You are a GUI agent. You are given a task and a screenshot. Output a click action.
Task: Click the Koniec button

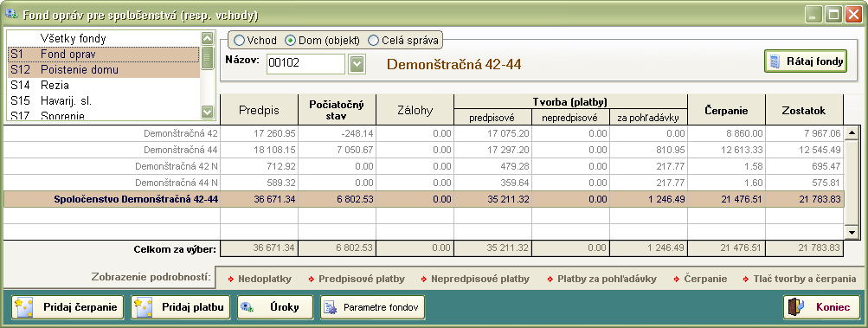[821, 307]
